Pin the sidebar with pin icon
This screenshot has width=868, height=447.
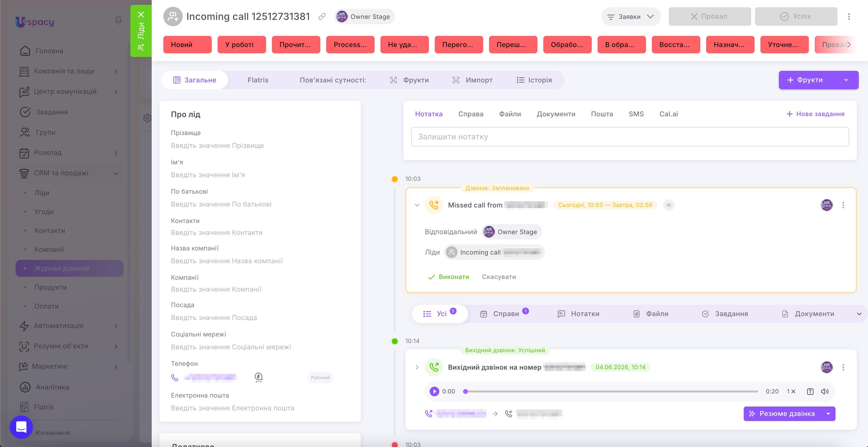pos(118,21)
